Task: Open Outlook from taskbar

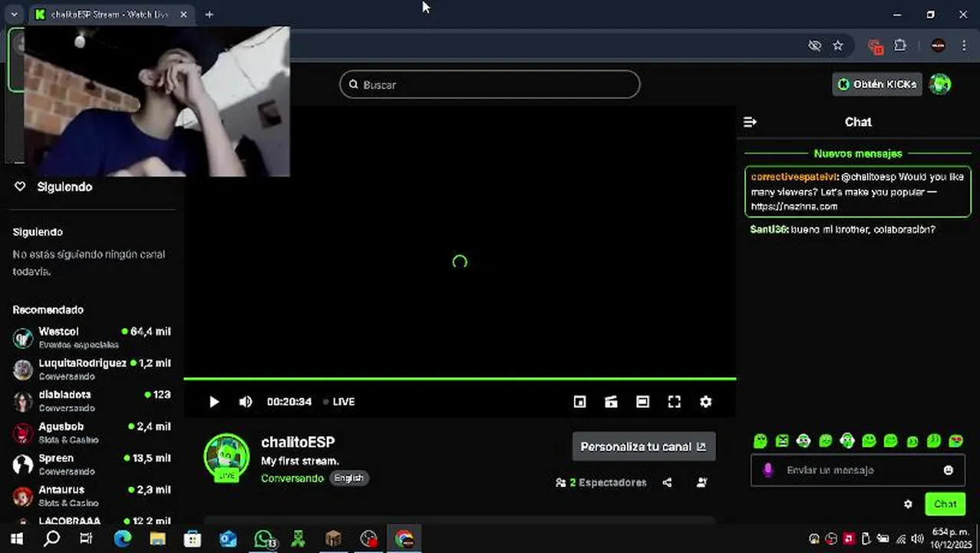Action: pos(228,539)
